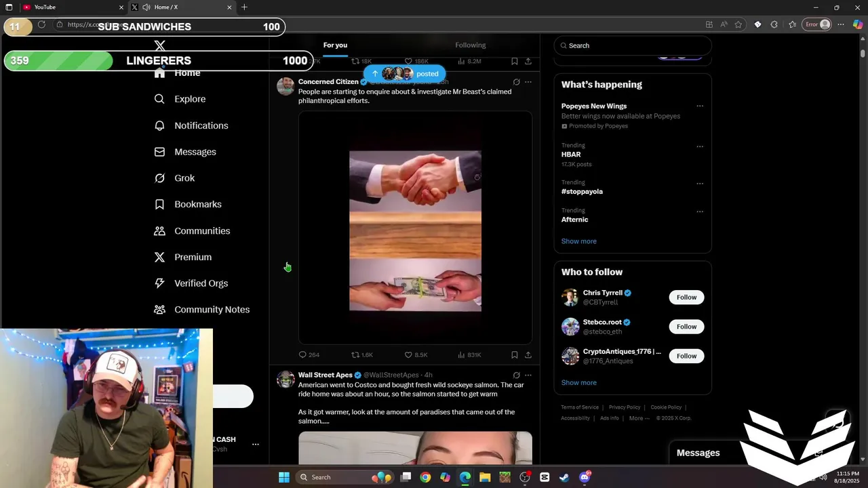Expand the More footer menu

(639, 418)
